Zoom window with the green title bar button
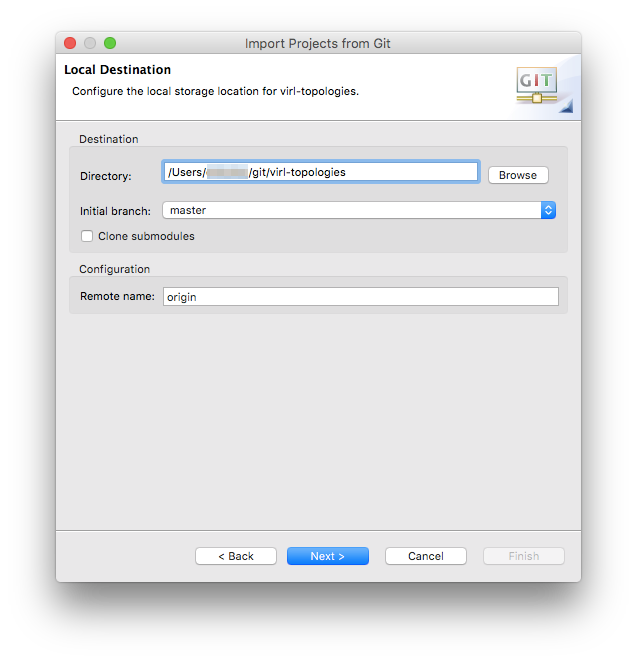The image size is (637, 662). coord(110,43)
